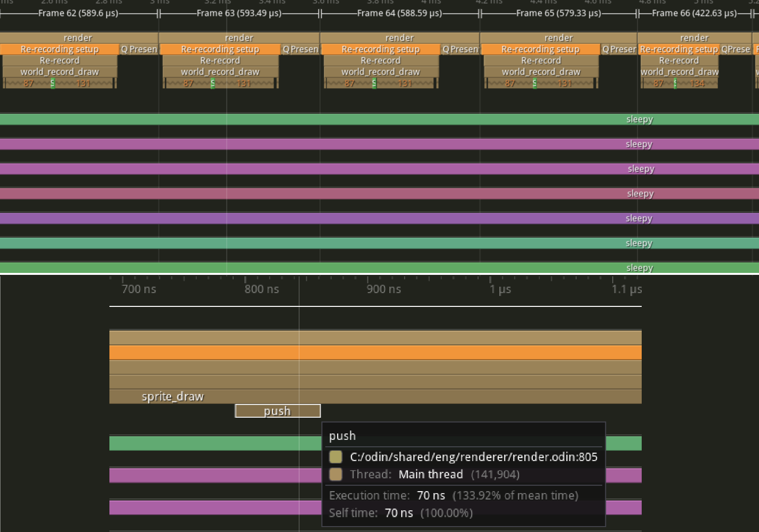Click the push zone in the zoomed timeline

(x=277, y=411)
